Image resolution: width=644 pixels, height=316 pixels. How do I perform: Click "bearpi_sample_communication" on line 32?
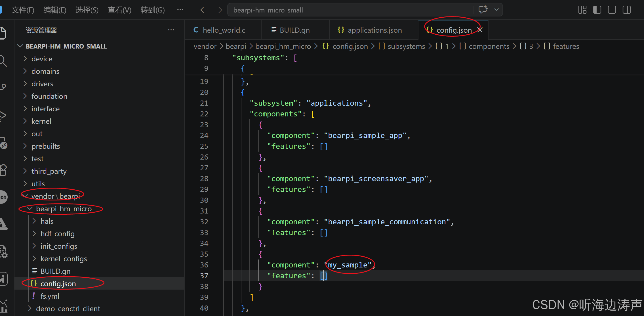point(387,222)
